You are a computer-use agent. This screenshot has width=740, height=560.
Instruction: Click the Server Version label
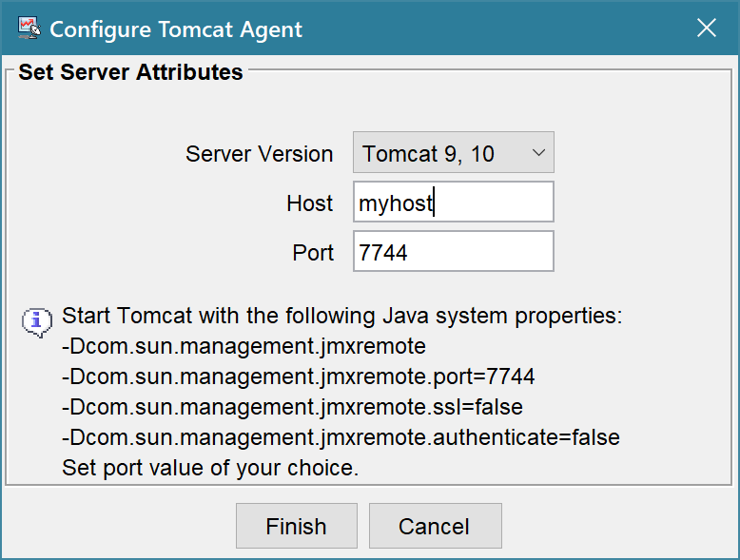click(259, 154)
